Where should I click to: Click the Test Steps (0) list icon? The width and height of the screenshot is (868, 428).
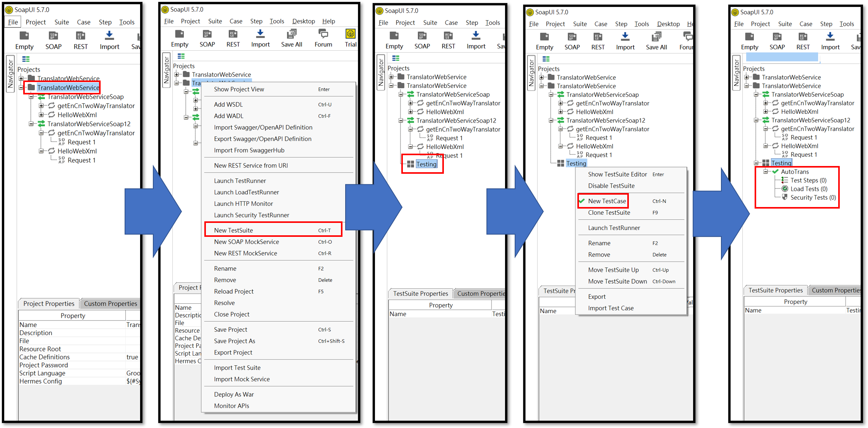(x=784, y=180)
